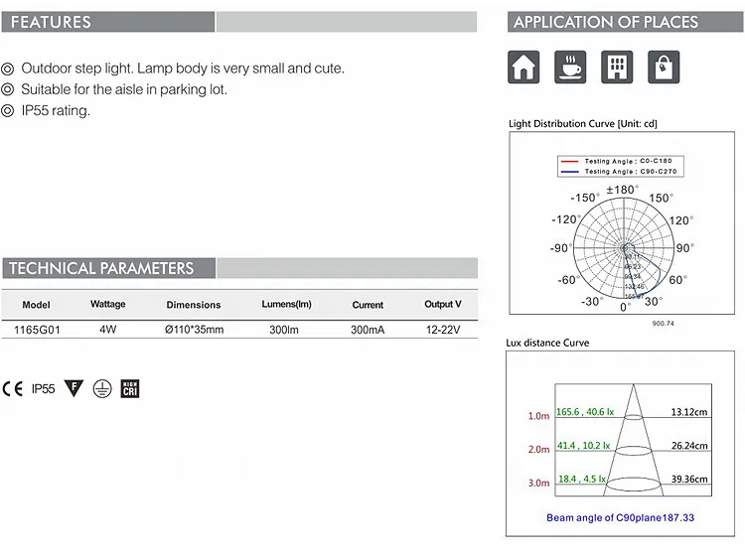Click the bullet before 'Suitable for the aisle'

tap(8, 89)
